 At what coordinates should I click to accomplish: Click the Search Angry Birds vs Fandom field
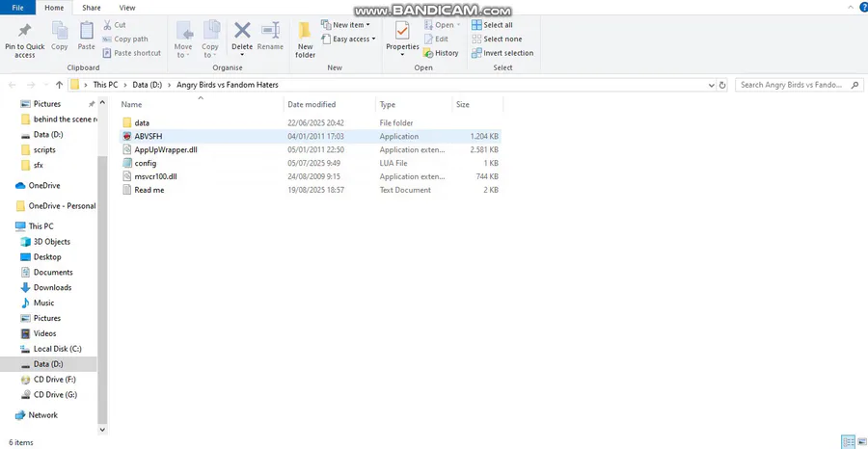799,85
